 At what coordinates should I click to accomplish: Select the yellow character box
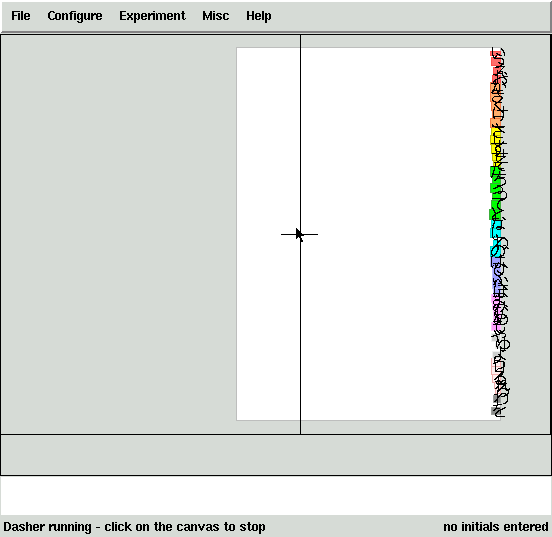[x=496, y=147]
